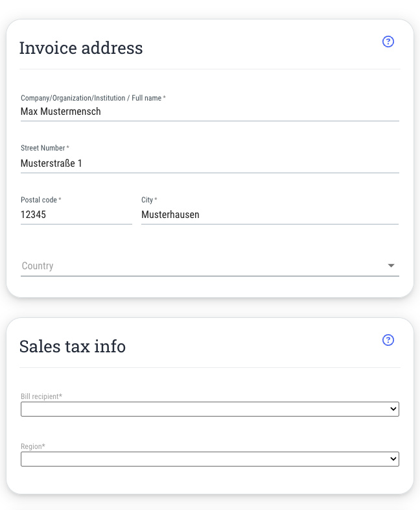
Task: Open the Sales tax info help icon
Action: (x=388, y=341)
